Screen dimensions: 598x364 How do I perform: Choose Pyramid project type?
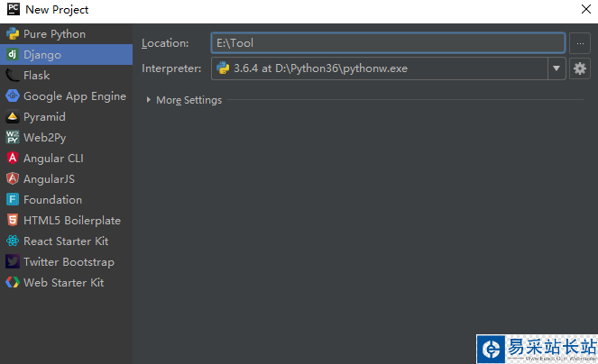(67, 116)
